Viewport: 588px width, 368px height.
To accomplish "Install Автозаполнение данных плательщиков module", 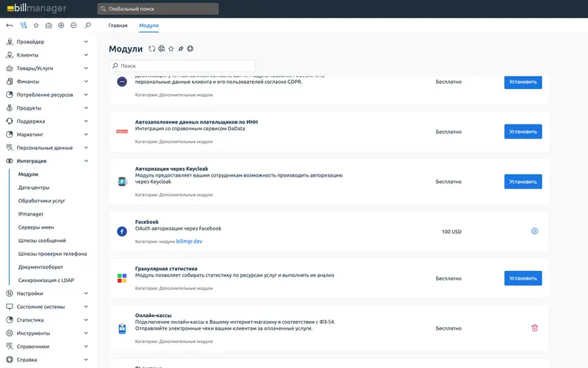I will (523, 132).
